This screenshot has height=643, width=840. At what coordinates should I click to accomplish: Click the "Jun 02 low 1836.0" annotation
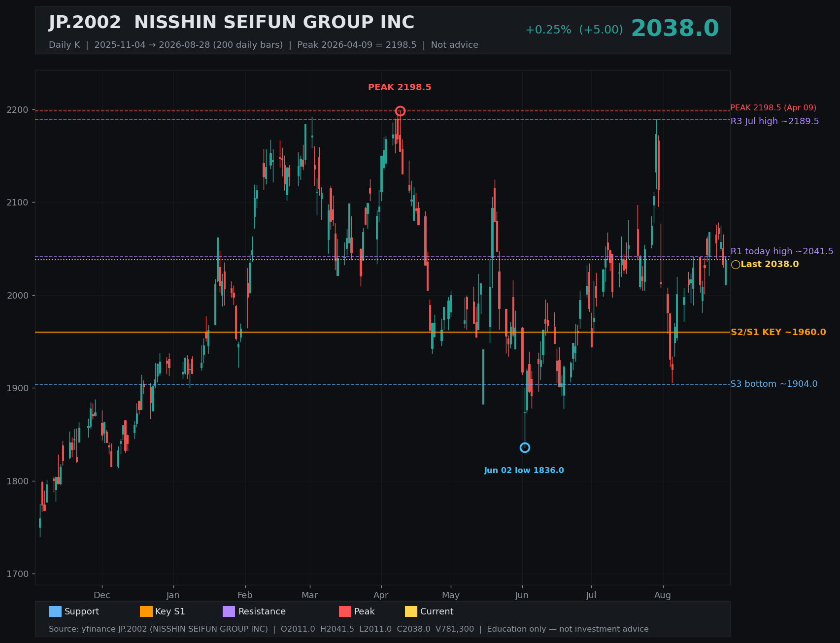point(524,471)
